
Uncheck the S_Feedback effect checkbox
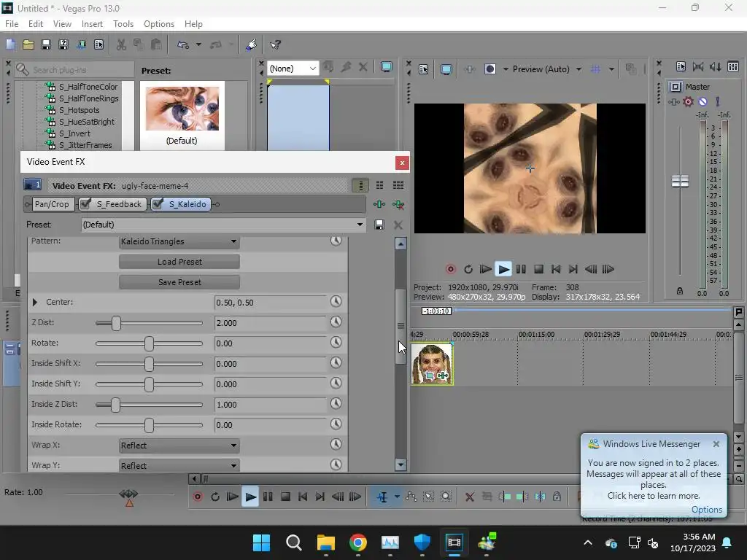(86, 204)
